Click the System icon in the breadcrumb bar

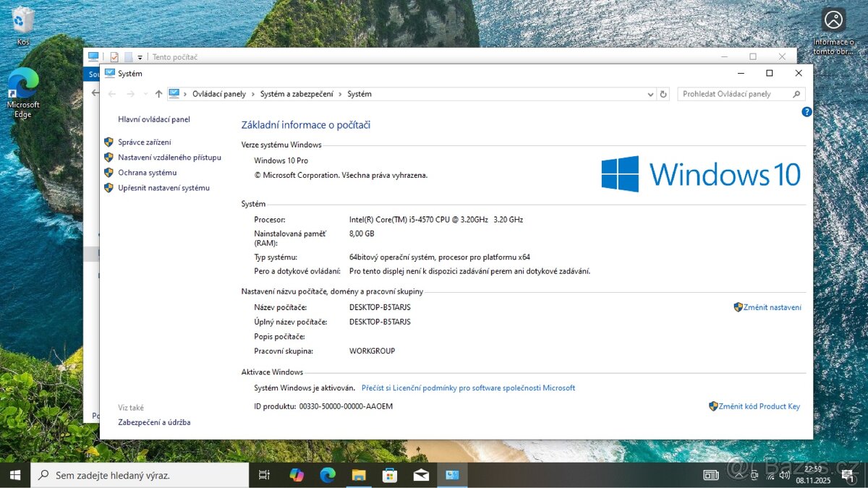coord(174,93)
